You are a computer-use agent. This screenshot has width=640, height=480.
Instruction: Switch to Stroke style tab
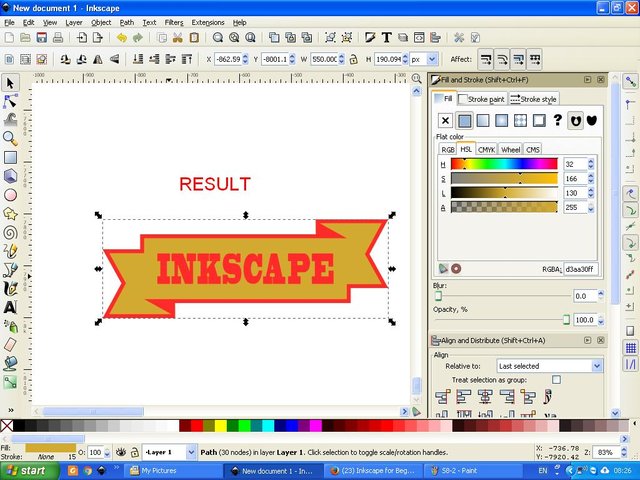(x=533, y=99)
